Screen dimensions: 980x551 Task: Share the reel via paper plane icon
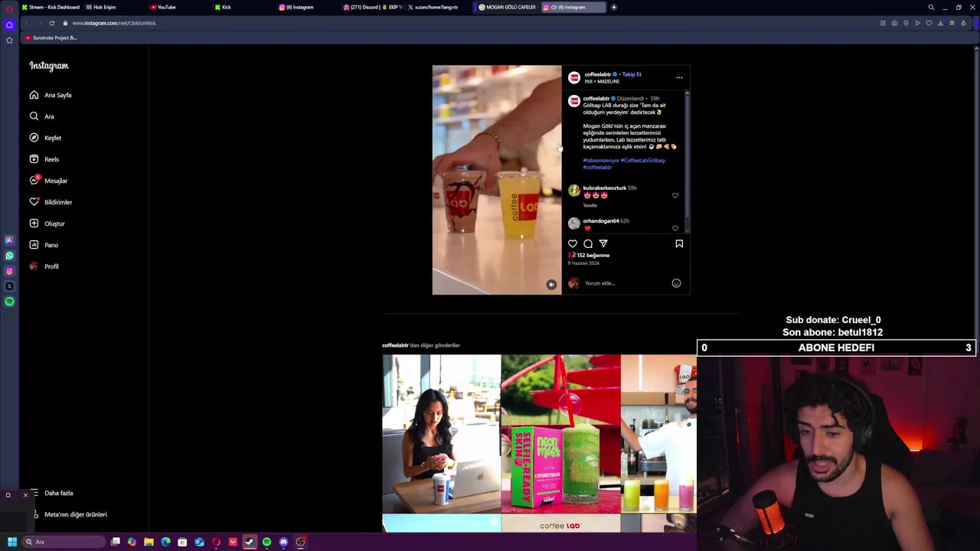(603, 243)
